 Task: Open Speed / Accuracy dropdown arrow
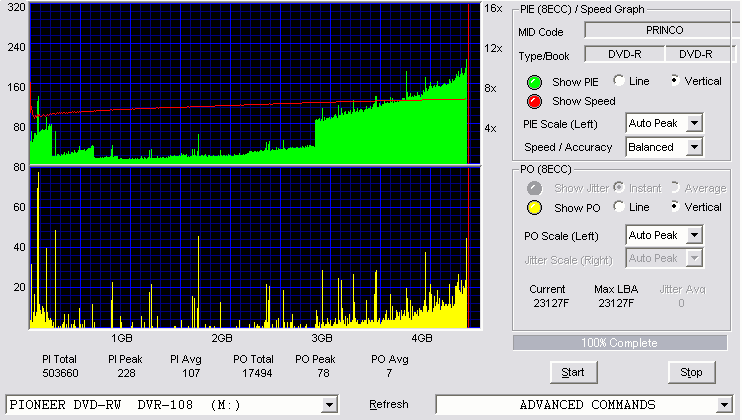coord(694,147)
